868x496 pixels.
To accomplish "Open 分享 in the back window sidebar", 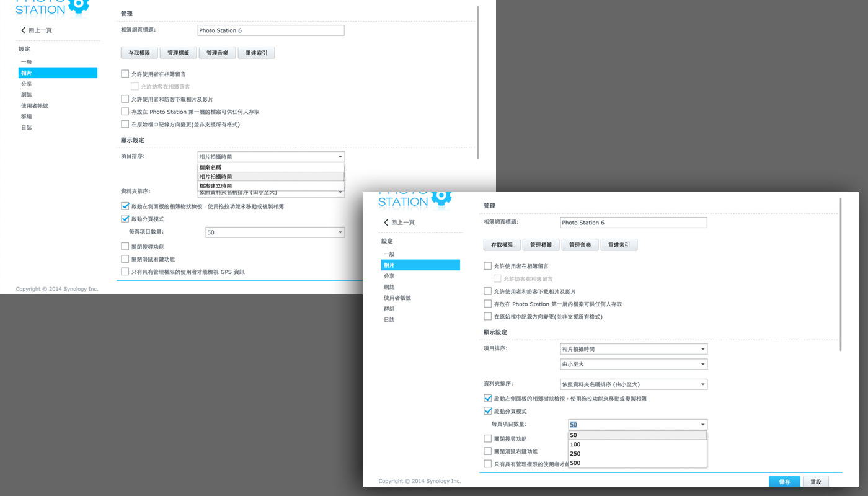I will tap(26, 84).
